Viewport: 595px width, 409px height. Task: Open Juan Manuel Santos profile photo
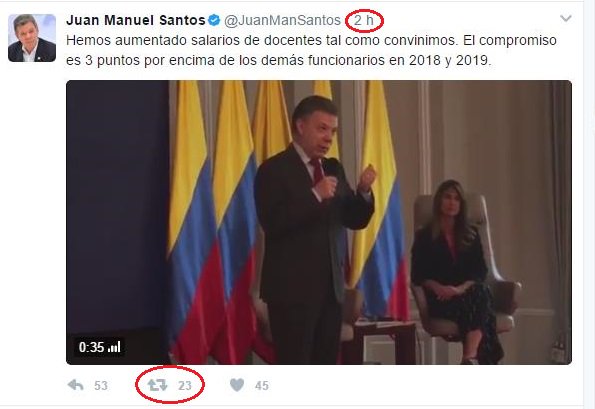coord(32,38)
